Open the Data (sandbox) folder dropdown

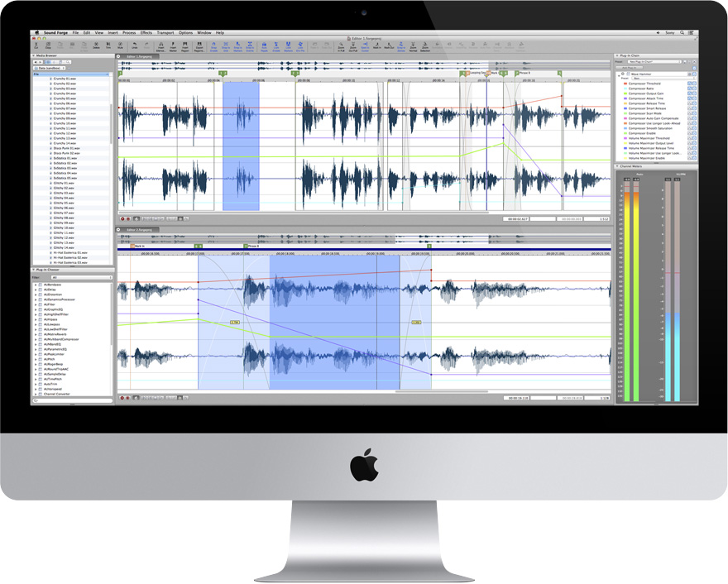point(49,68)
